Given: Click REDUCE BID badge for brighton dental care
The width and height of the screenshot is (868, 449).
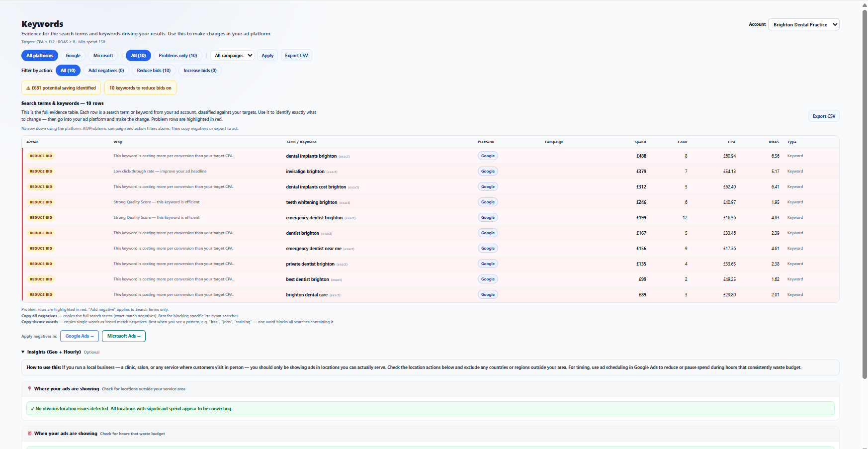Looking at the screenshot, I should [41, 295].
